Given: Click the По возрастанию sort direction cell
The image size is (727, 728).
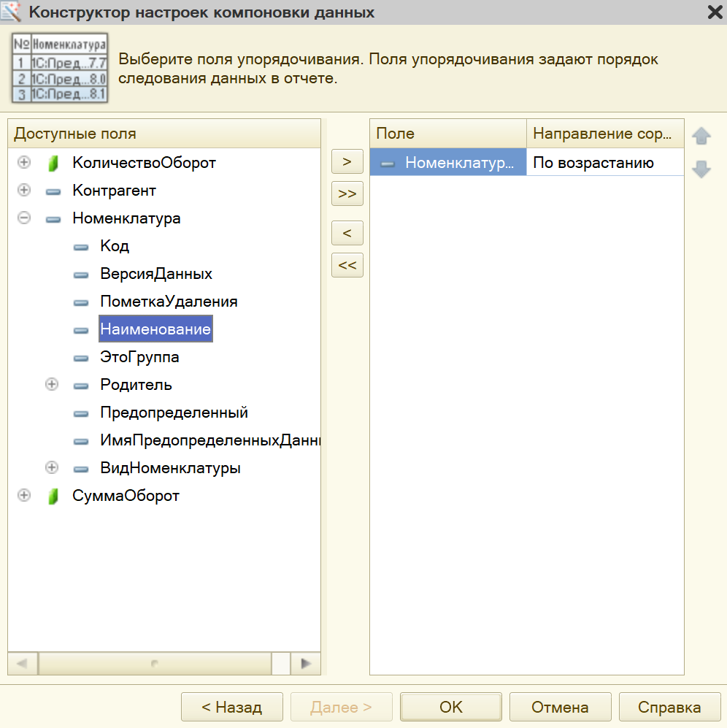Looking at the screenshot, I should [605, 162].
